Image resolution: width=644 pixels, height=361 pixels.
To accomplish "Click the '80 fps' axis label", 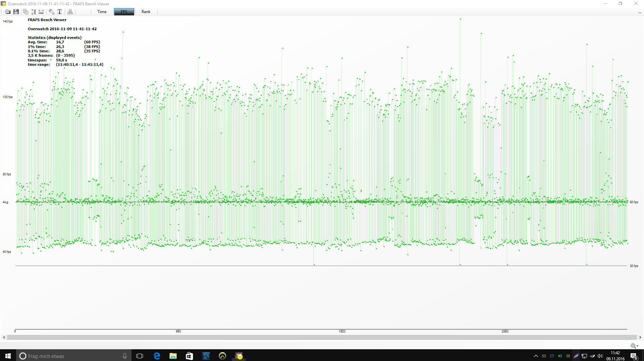I will click(7, 174).
